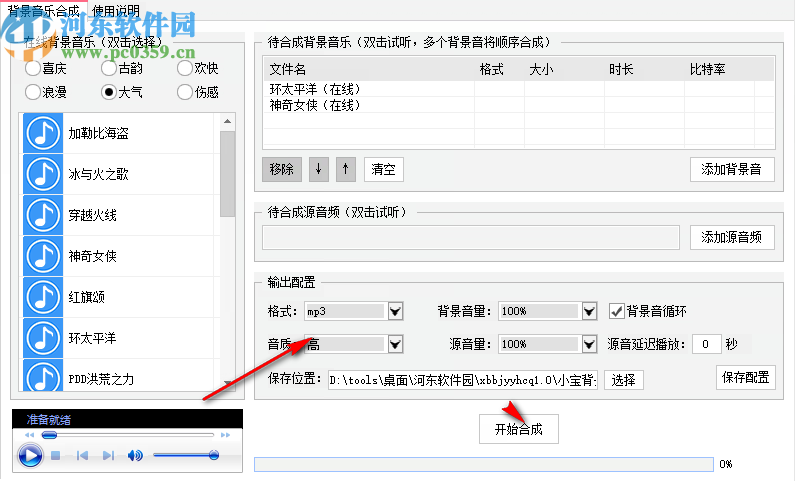Click the 时长 column header
The height and width of the screenshot is (481, 795).
click(x=644, y=69)
